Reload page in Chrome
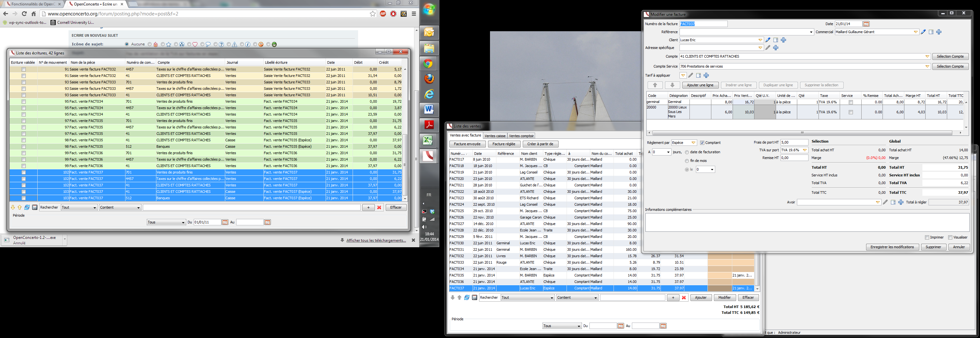This screenshot has height=338, width=980. 24,14
